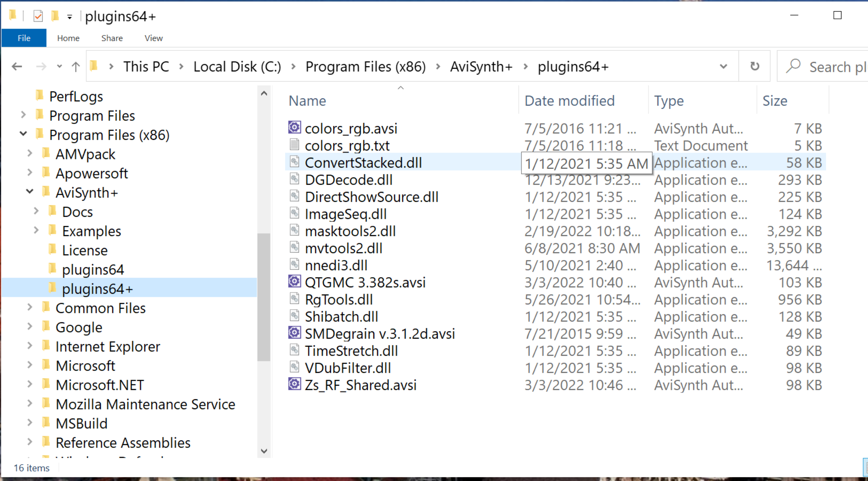
Task: Click the Zs_RF_Shared.avsi script icon
Action: [x=294, y=384]
